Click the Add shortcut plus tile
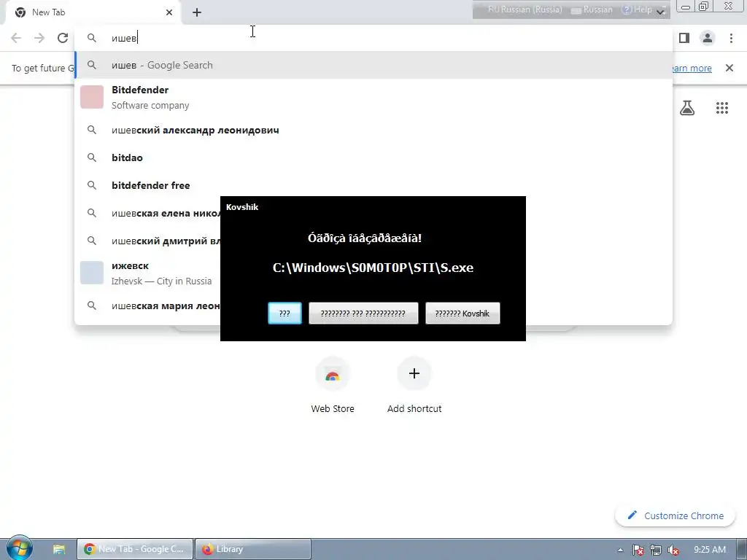Image resolution: width=747 pixels, height=560 pixels. (414, 386)
